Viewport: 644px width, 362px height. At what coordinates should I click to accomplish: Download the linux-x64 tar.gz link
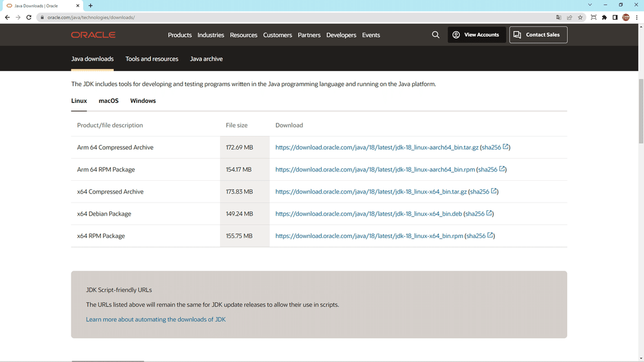point(370,191)
